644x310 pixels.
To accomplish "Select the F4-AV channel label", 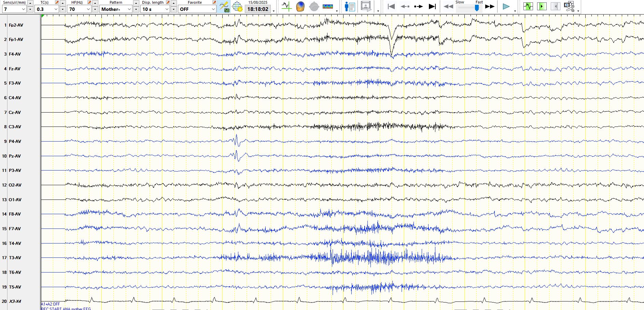I will click(15, 54).
